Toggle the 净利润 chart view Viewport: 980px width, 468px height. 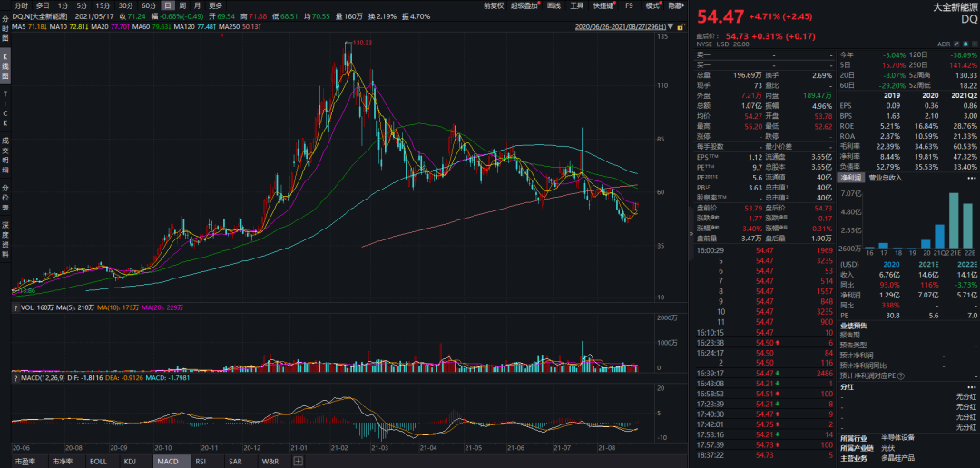pos(850,178)
